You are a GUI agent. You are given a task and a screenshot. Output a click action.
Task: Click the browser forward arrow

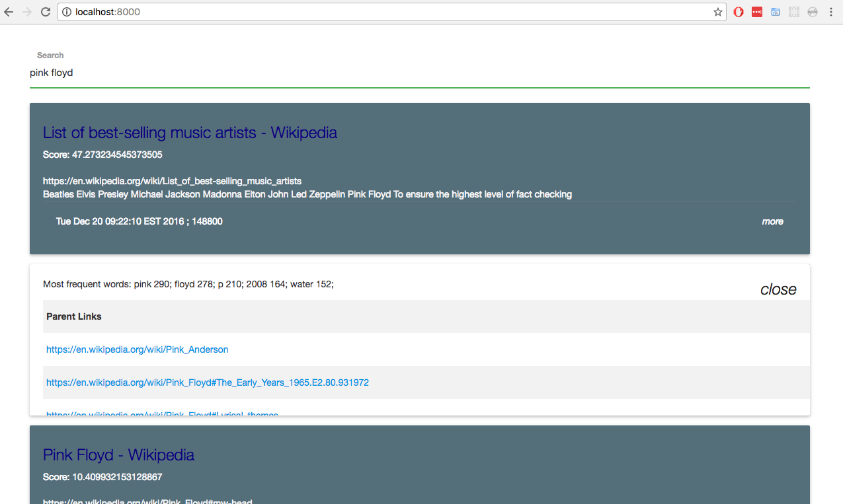[27, 12]
